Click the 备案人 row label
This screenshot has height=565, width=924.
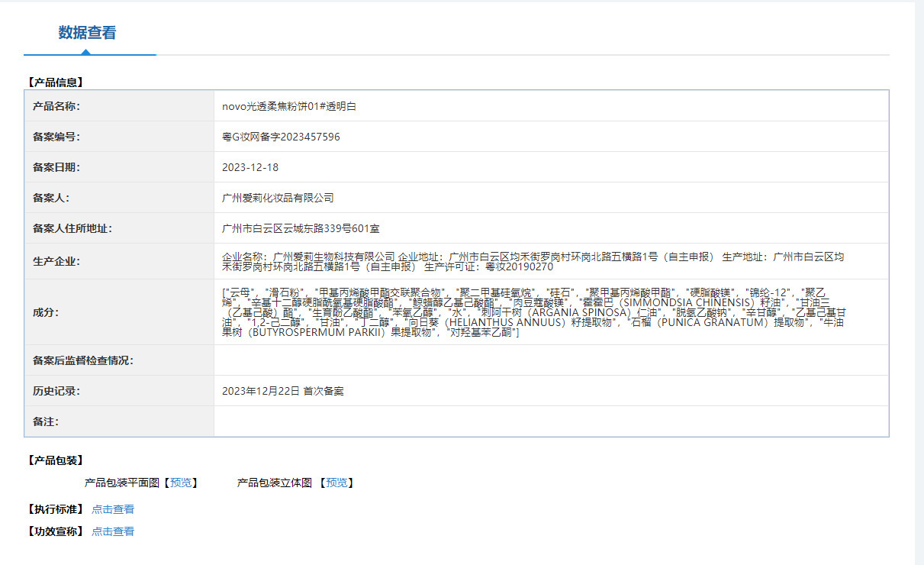(x=51, y=198)
